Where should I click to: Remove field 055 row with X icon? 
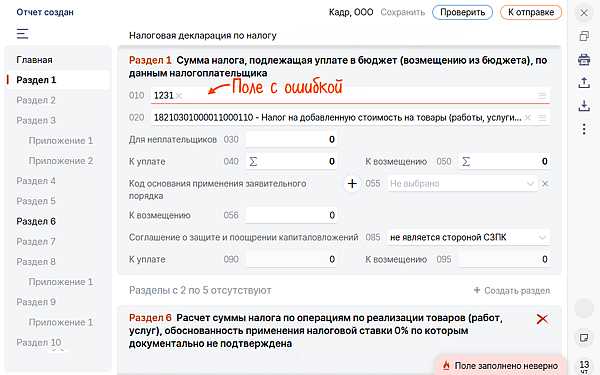point(545,184)
